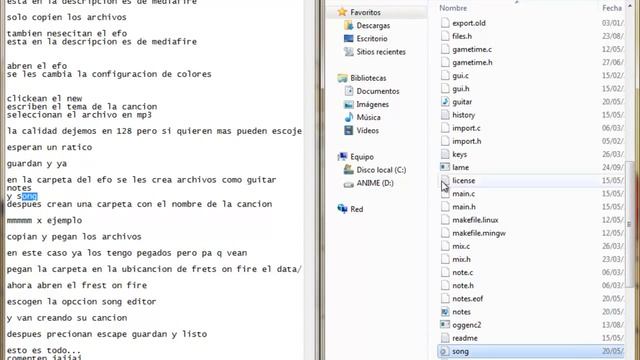Click the Red network icon
Screen dimensions: 640x360
342,209
